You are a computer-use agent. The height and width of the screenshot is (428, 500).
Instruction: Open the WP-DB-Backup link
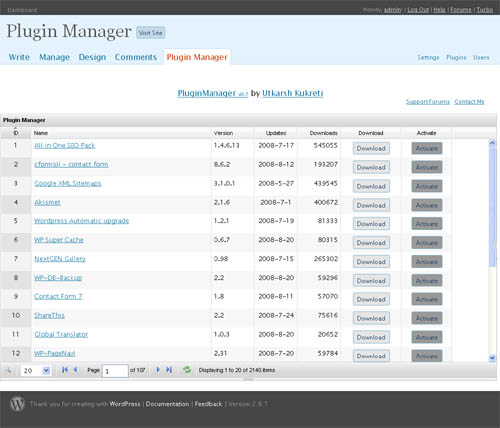[x=58, y=278]
